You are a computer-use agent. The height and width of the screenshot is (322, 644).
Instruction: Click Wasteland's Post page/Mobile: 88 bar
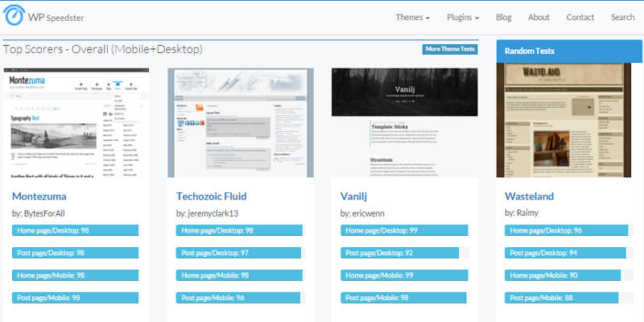561,298
